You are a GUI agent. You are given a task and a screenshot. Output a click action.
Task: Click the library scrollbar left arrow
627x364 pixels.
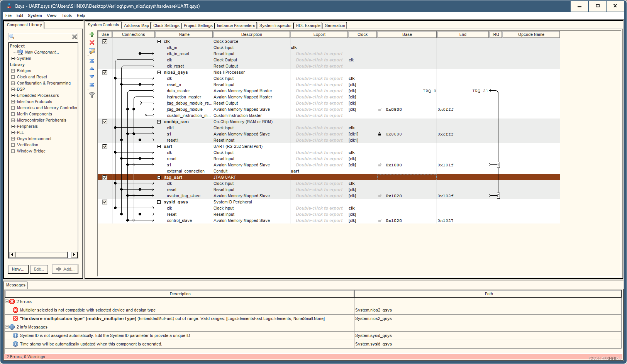pyautogui.click(x=12, y=255)
